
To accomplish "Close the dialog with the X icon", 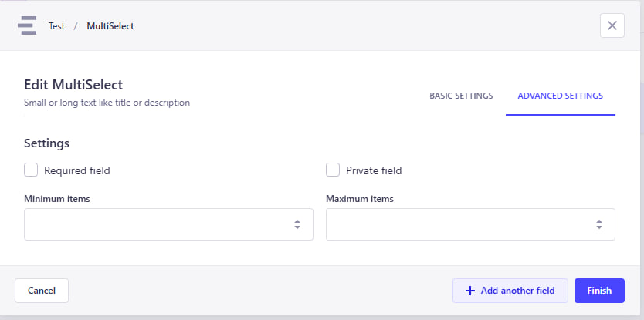I will [x=612, y=25].
